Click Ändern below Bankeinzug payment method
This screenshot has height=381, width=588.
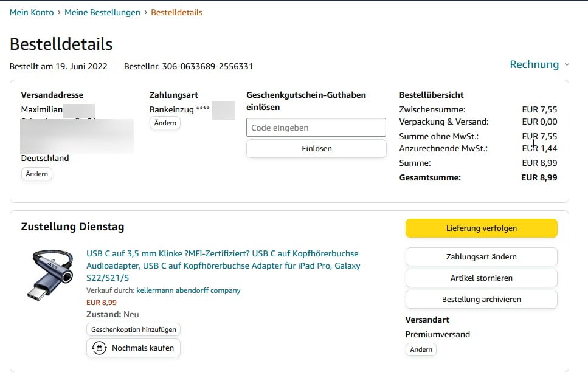[x=165, y=123]
